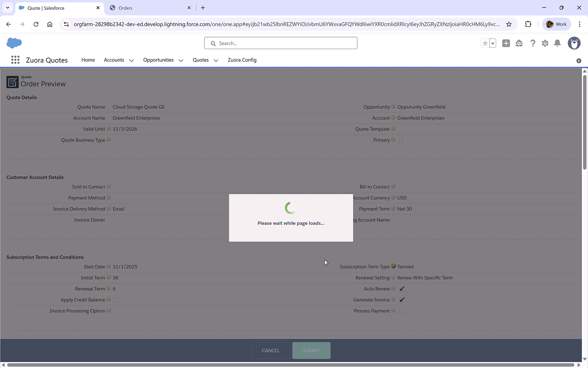Open your user profile avatar
This screenshot has height=368, width=588.
tap(574, 43)
